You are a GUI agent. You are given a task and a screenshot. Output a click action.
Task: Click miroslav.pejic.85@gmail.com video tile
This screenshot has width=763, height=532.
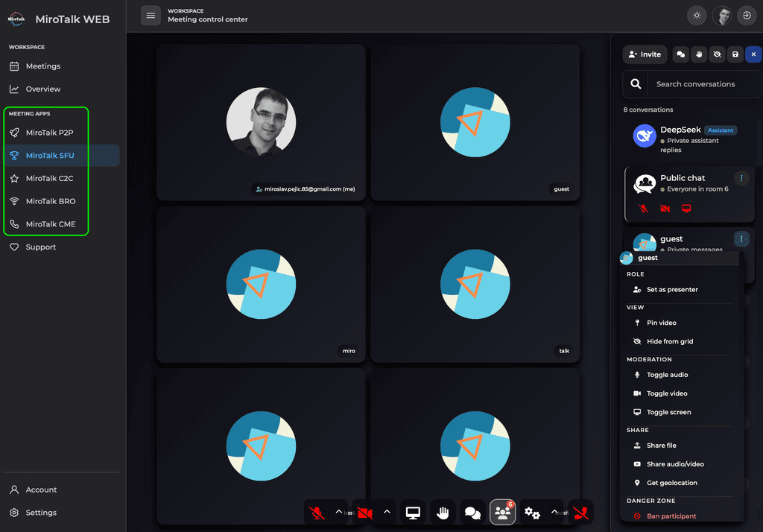tap(261, 122)
